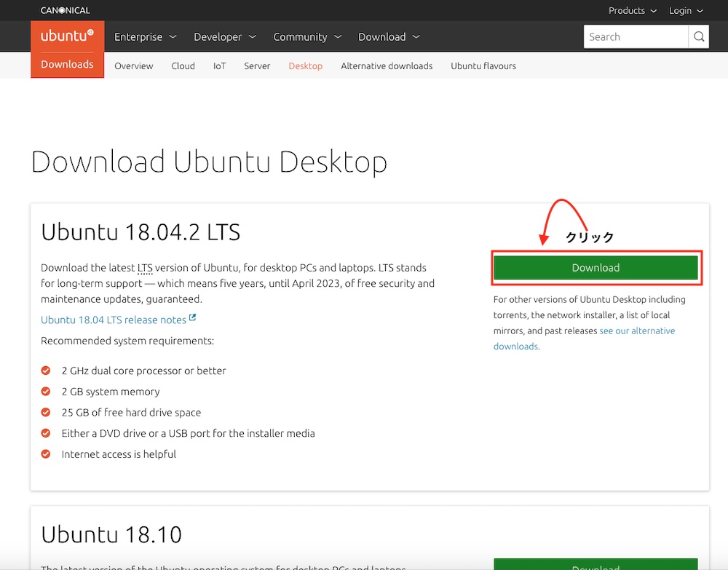Select the Downloads section label
Screen dimensions: 728x570
tap(67, 65)
